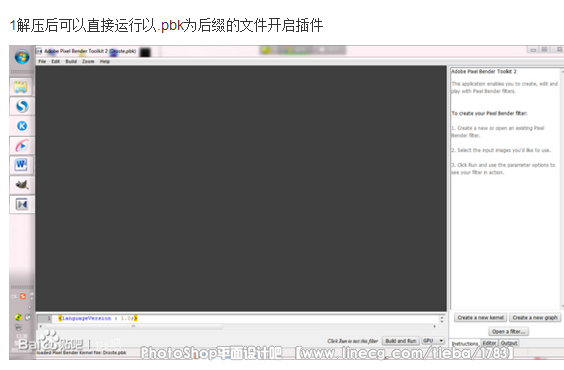Open the Windows Start orb
564x370 pixels.
click(x=22, y=57)
